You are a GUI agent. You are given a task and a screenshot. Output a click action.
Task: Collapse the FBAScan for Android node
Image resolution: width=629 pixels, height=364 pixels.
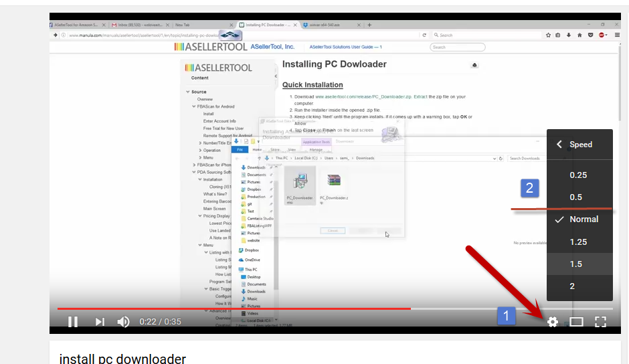[194, 107]
